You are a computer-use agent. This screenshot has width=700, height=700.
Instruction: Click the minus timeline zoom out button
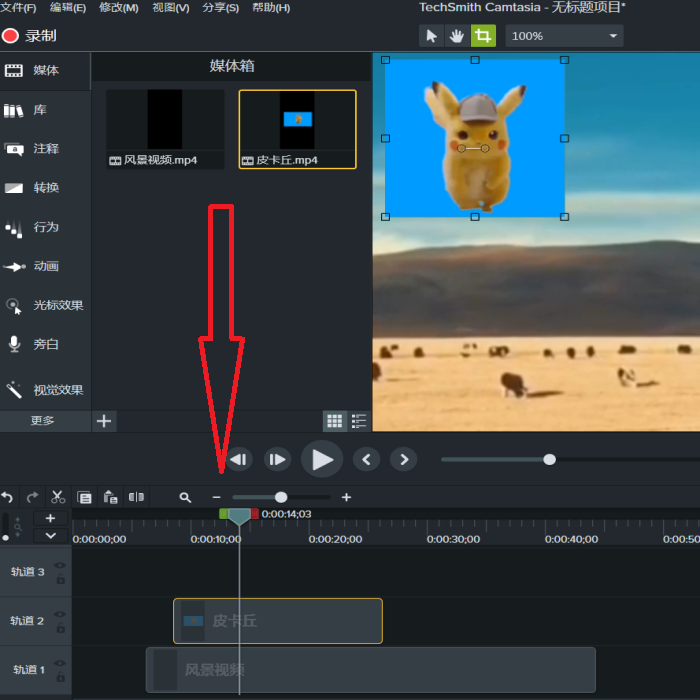coord(217,497)
